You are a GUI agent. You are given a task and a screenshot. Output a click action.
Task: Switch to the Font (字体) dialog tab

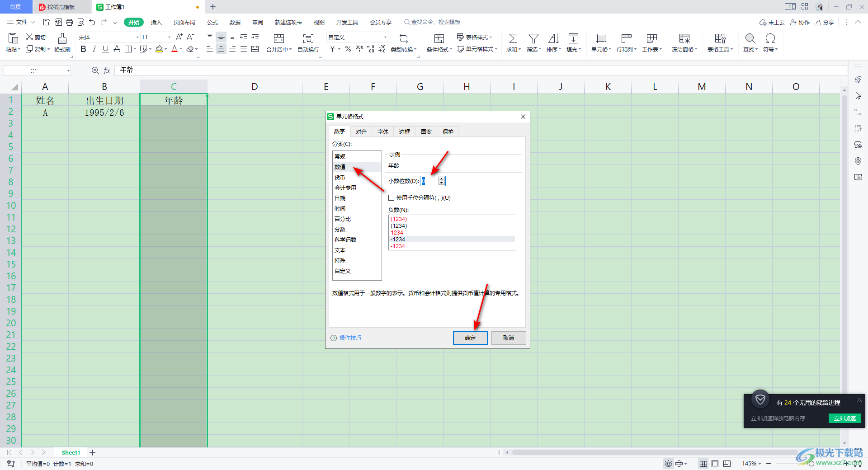click(383, 132)
